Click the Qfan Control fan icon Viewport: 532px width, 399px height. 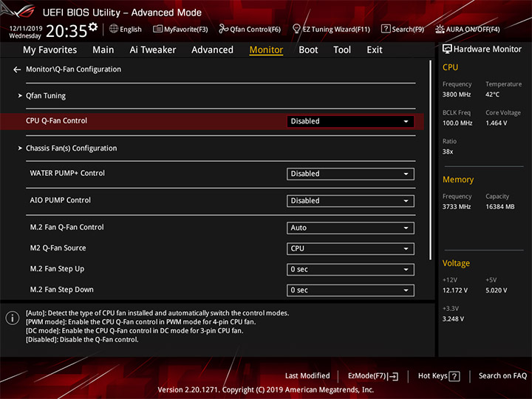[224, 29]
